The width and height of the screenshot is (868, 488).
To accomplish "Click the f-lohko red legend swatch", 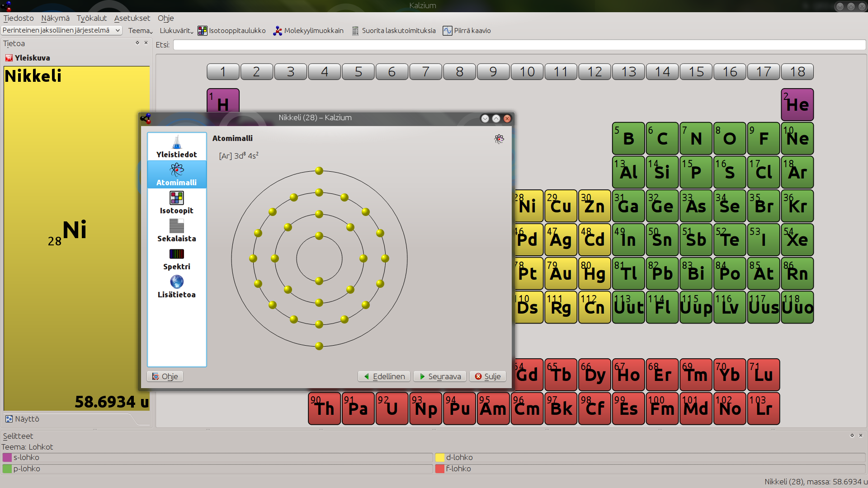I will coord(440,469).
